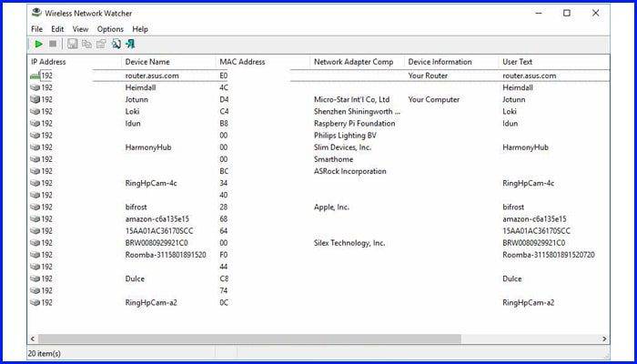The image size is (637, 364).
Task: Select the Apple, Inc. cell
Action: [331, 207]
